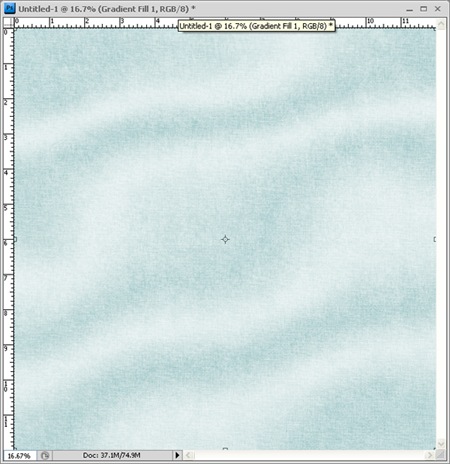Click the vertical scrollbar up arrow
Viewport: 450px width, 464px height.
coord(441,24)
